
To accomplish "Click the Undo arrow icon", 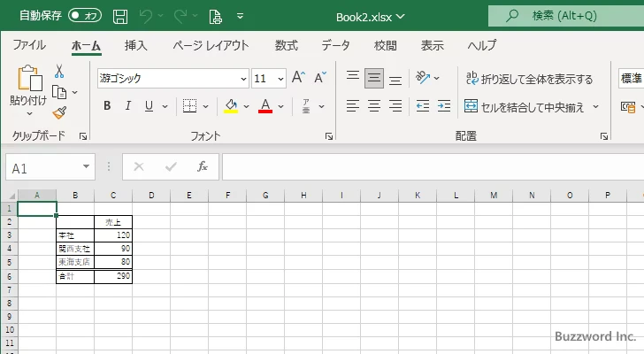I will (x=145, y=16).
